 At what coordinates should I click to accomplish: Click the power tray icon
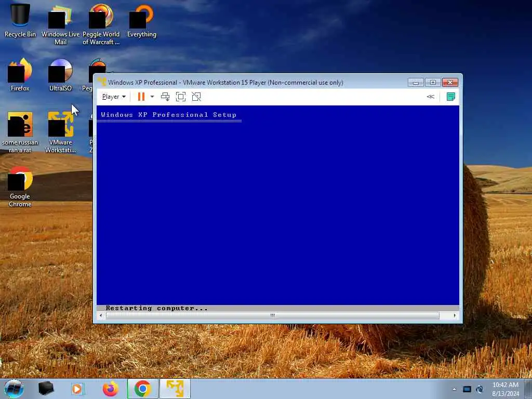pyautogui.click(x=480, y=389)
